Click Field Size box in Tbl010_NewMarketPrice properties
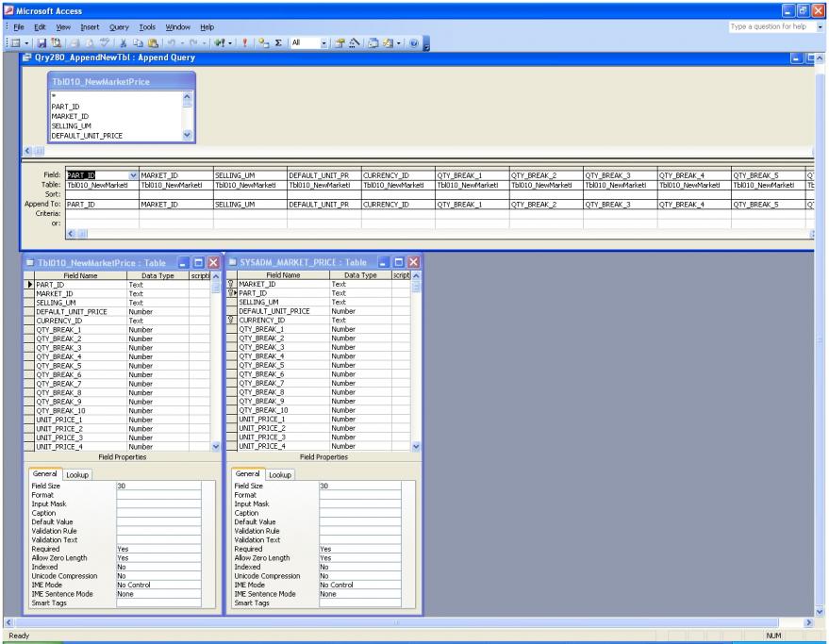829x644 pixels. point(158,486)
